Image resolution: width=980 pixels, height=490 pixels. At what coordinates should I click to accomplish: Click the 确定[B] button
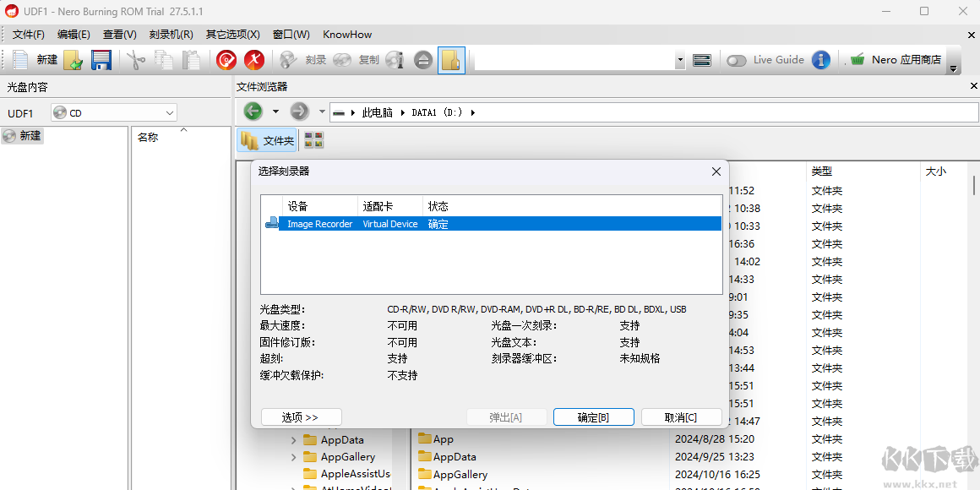click(594, 416)
